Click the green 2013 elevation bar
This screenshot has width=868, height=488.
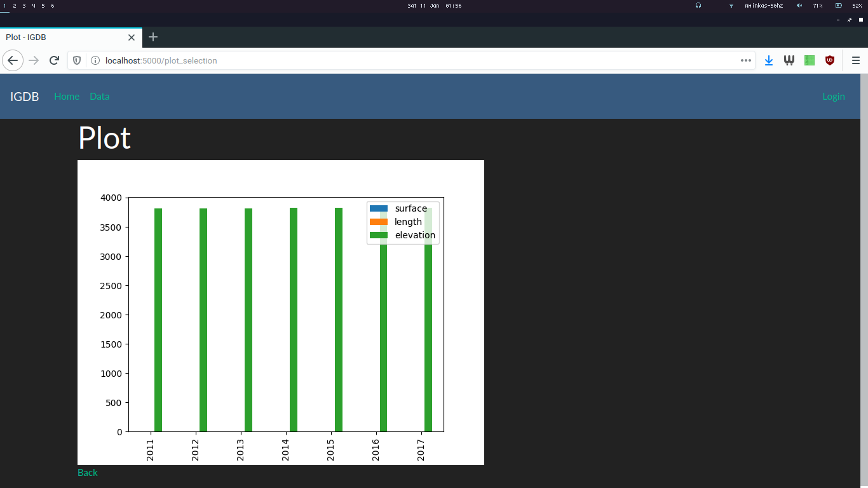tap(248, 320)
